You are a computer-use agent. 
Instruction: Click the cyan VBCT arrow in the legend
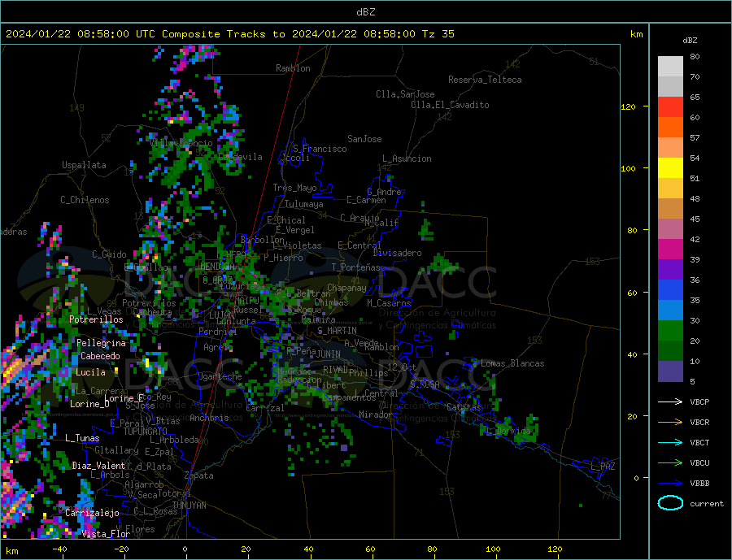(670, 442)
